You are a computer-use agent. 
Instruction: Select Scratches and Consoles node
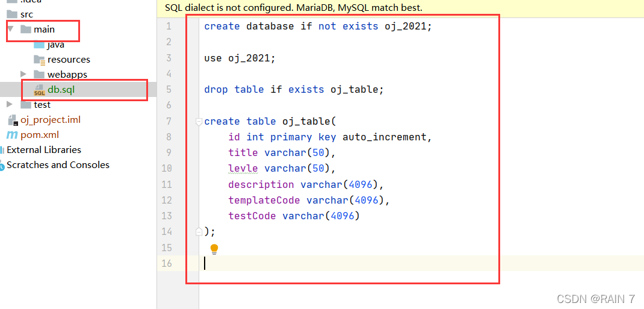click(x=58, y=165)
